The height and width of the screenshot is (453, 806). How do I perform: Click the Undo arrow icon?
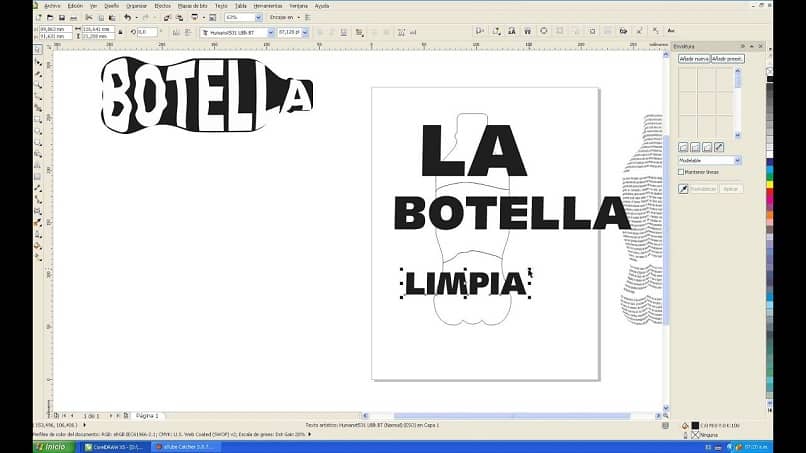127,17
